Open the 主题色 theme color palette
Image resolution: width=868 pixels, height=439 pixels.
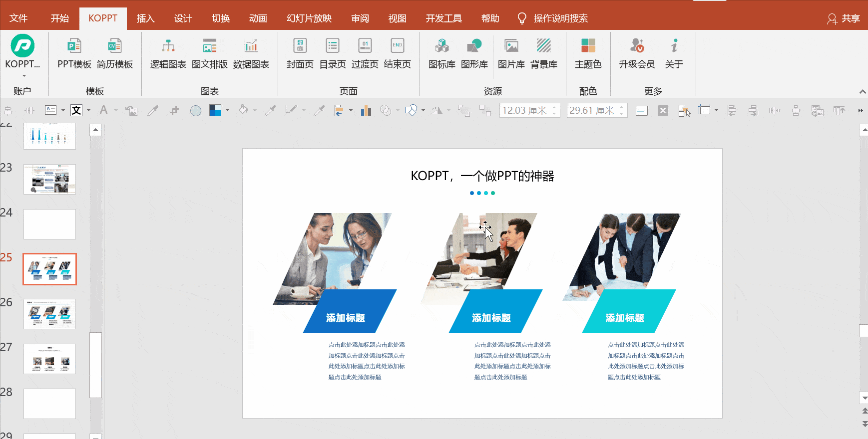click(588, 53)
